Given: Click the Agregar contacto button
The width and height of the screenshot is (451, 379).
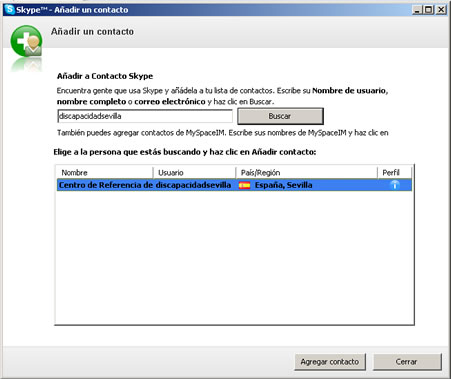Looking at the screenshot, I should (x=330, y=362).
